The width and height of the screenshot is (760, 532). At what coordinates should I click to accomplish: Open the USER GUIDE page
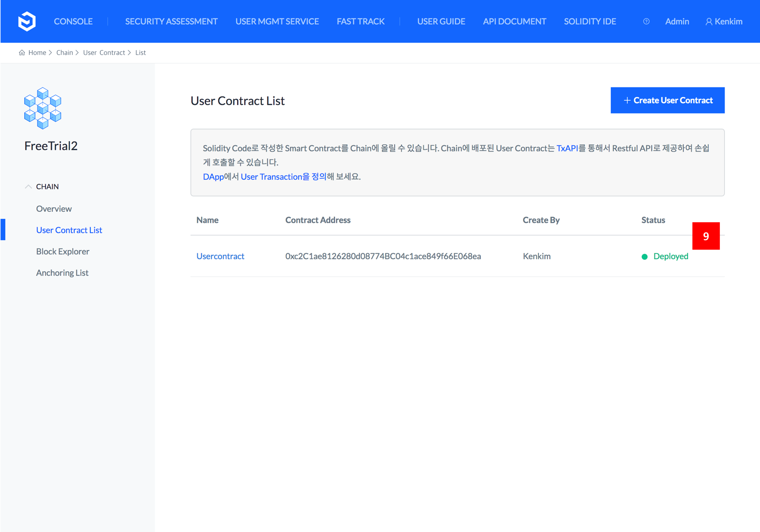(441, 21)
